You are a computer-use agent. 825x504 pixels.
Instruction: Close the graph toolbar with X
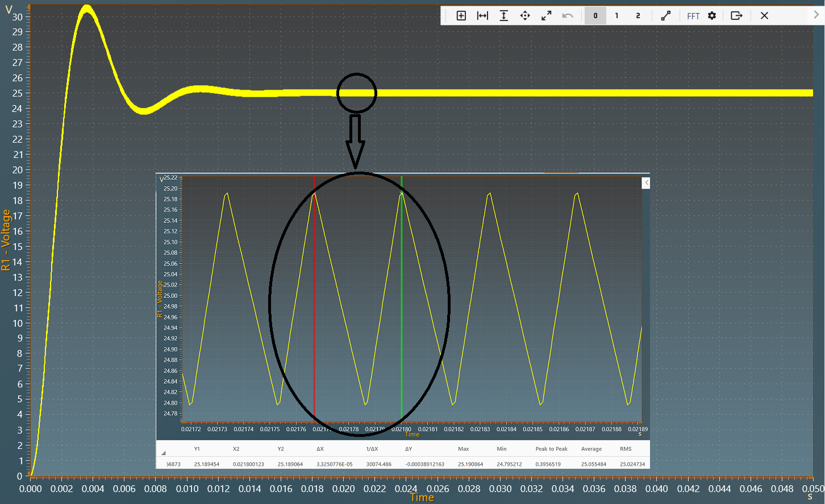764,16
